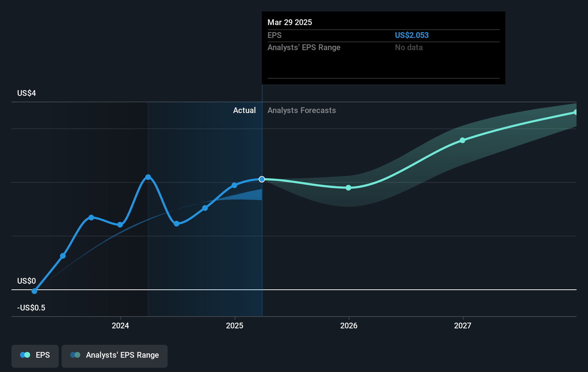Click the Mar 29 2025 tooltip date
The height and width of the screenshot is (372, 588).
290,22
